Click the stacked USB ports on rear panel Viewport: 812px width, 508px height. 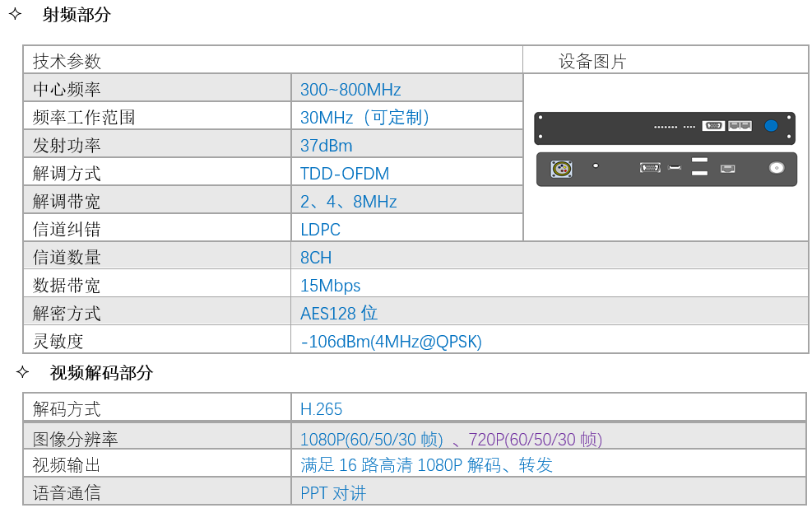tap(699, 166)
